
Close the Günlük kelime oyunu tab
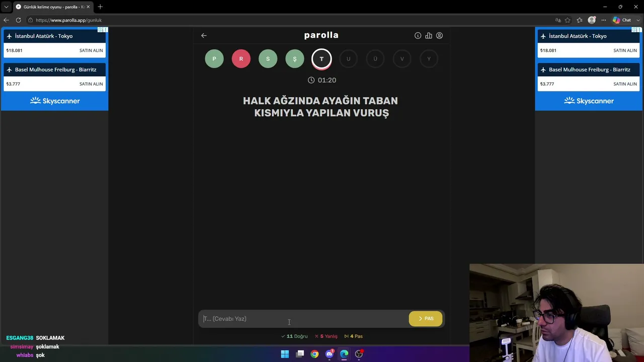[x=88, y=7]
